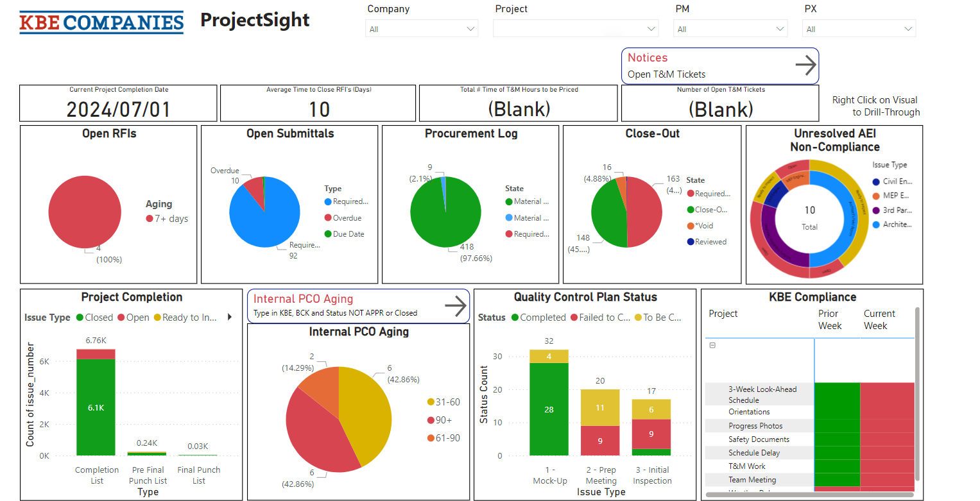Toggle the Completed status legend item
The width and height of the screenshot is (980, 501).
pyautogui.click(x=537, y=318)
